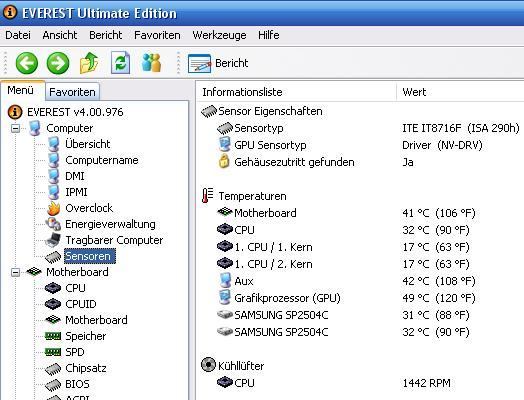Go up one level with folder arrow icon

[89, 63]
